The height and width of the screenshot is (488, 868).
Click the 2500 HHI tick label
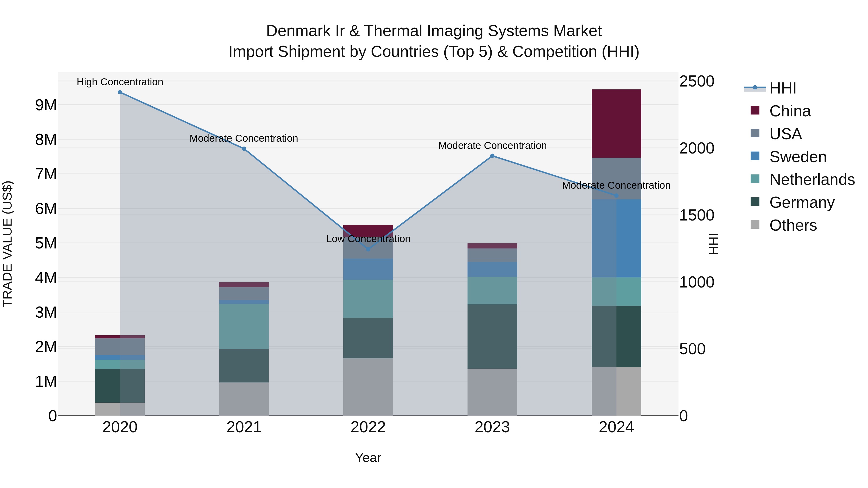(697, 81)
